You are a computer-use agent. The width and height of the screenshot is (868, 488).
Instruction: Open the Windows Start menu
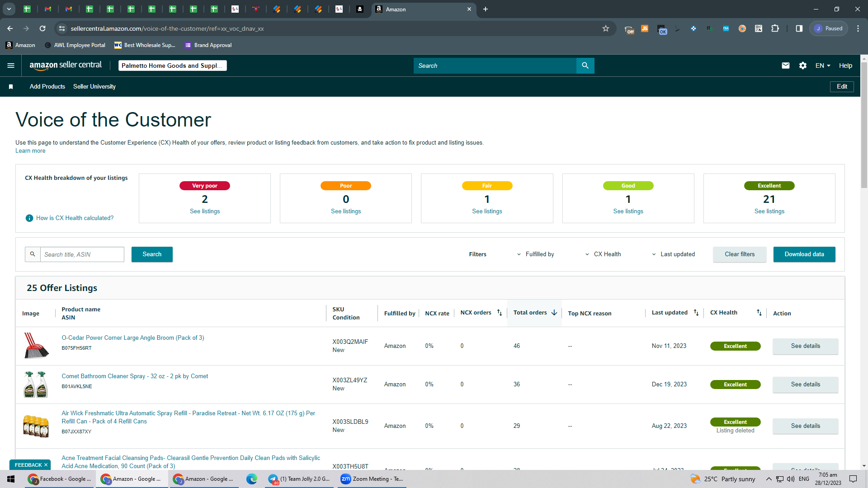click(11, 479)
